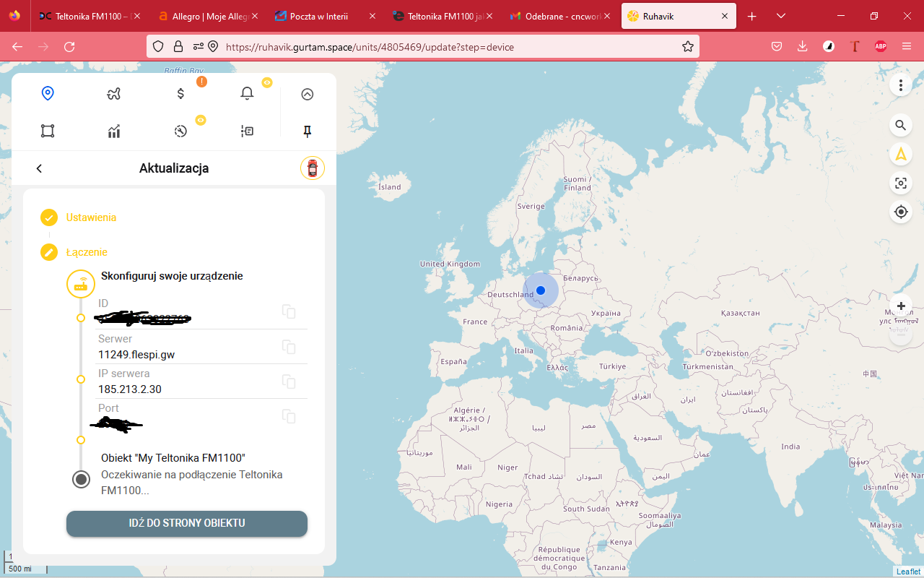Viewport: 924px width, 578px height.
Task: Reload the current page
Action: pos(69,46)
